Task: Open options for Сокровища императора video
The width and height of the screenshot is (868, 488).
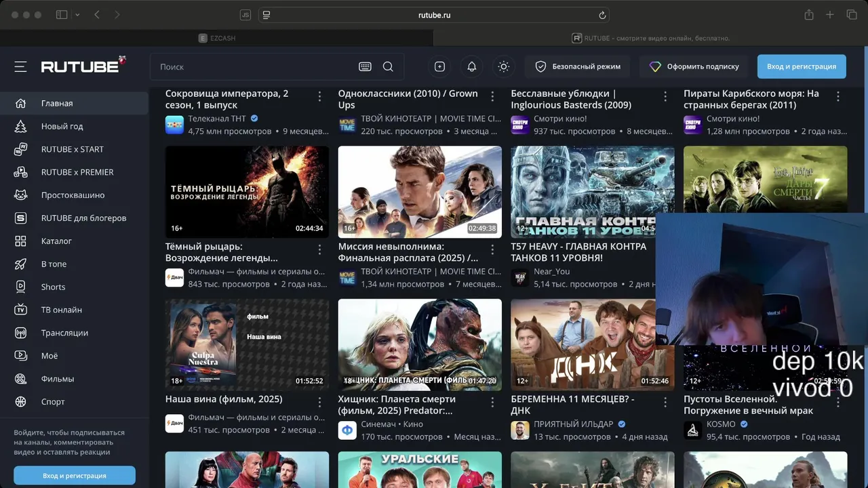Action: pos(320,97)
